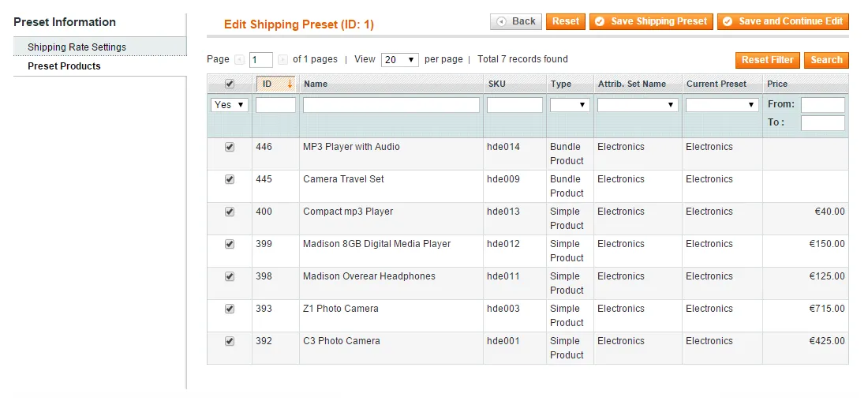Toggle the select-all checkbox in header
The width and height of the screenshot is (868, 405).
pyautogui.click(x=230, y=84)
